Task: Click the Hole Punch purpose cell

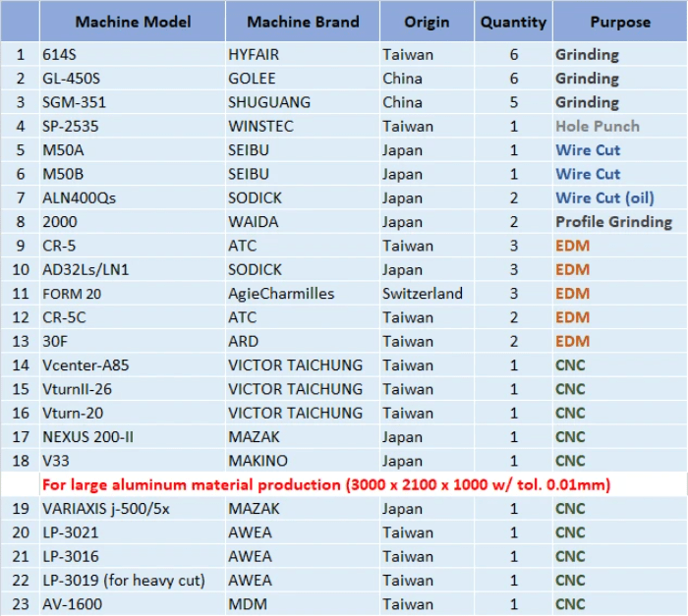Action: coord(619,126)
